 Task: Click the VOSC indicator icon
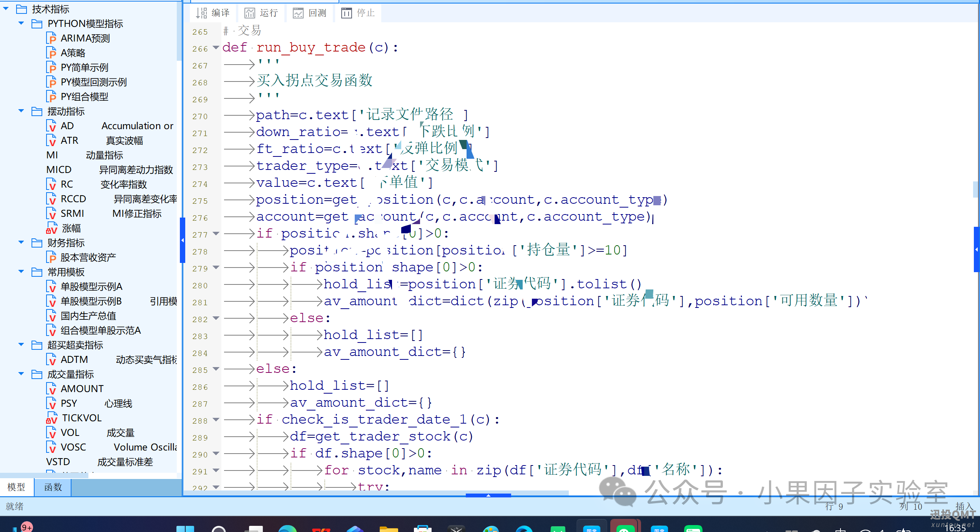(51, 447)
